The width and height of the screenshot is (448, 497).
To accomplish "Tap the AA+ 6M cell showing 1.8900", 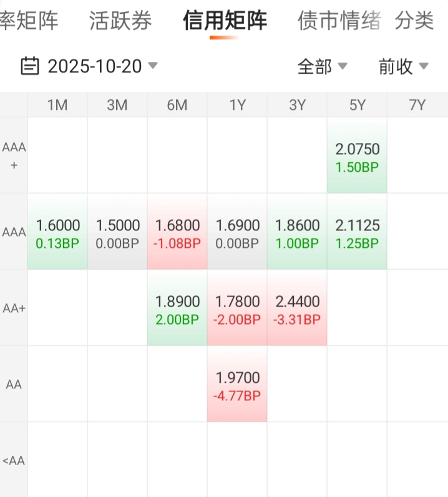I will (x=177, y=309).
